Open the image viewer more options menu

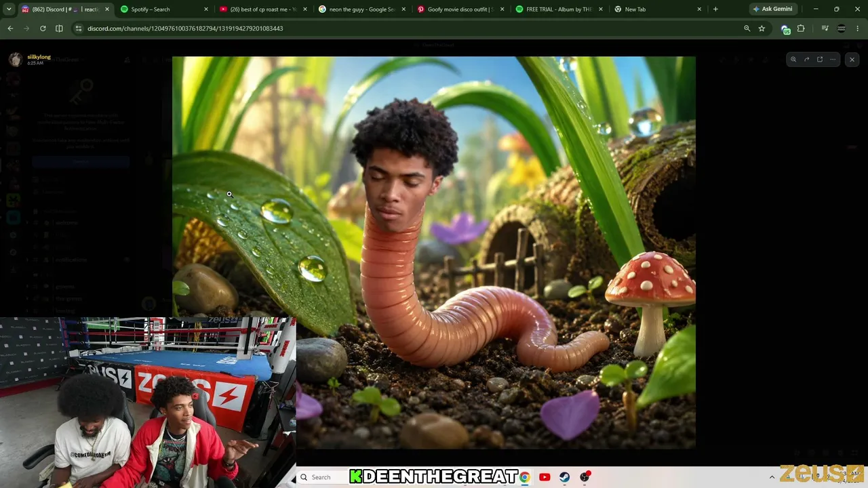click(x=833, y=60)
